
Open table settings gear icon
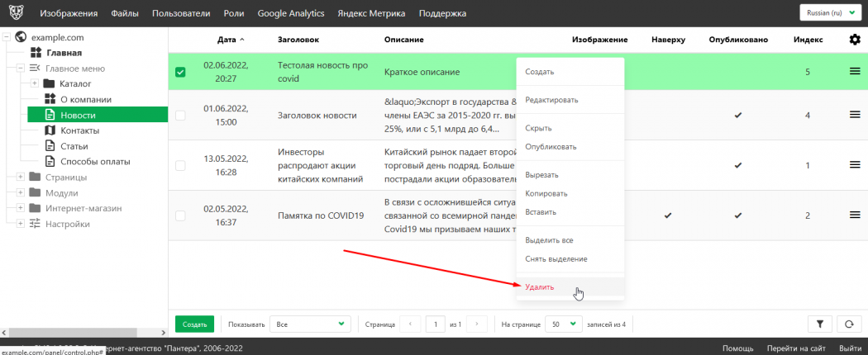855,39
